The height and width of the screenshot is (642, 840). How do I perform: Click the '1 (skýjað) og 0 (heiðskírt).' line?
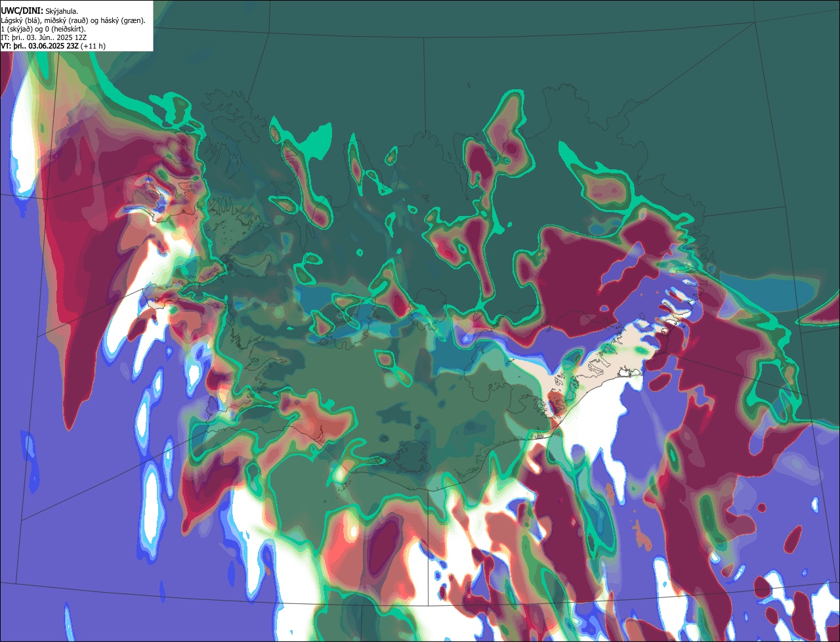click(x=43, y=29)
